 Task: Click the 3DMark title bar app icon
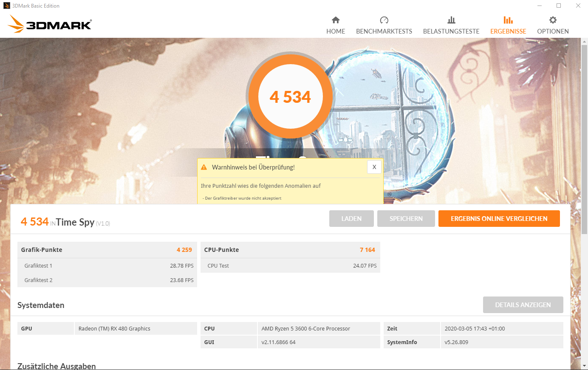pos(6,6)
